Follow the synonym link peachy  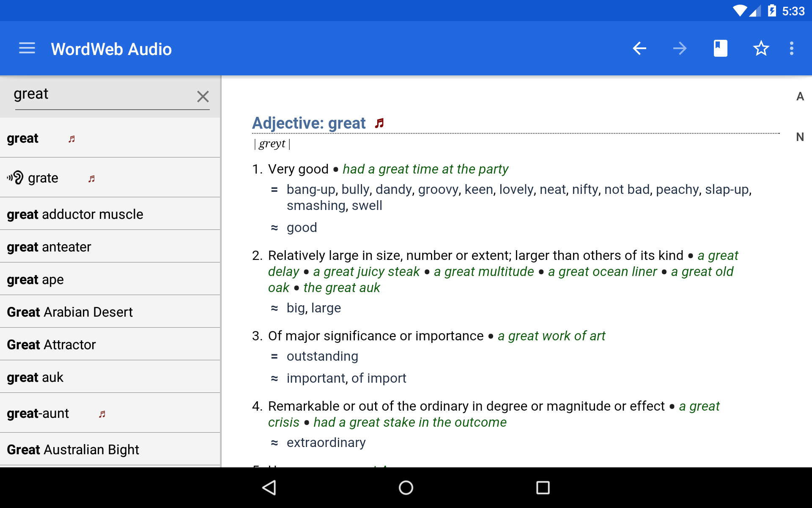point(677,190)
